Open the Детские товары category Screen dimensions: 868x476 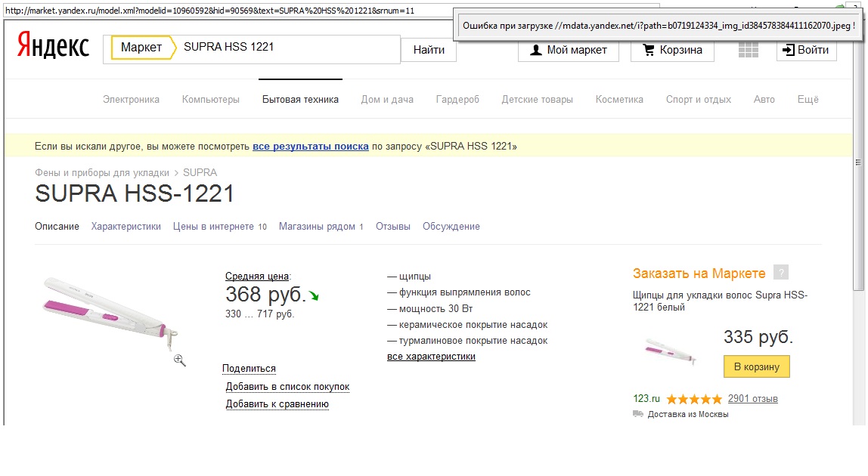(x=538, y=100)
